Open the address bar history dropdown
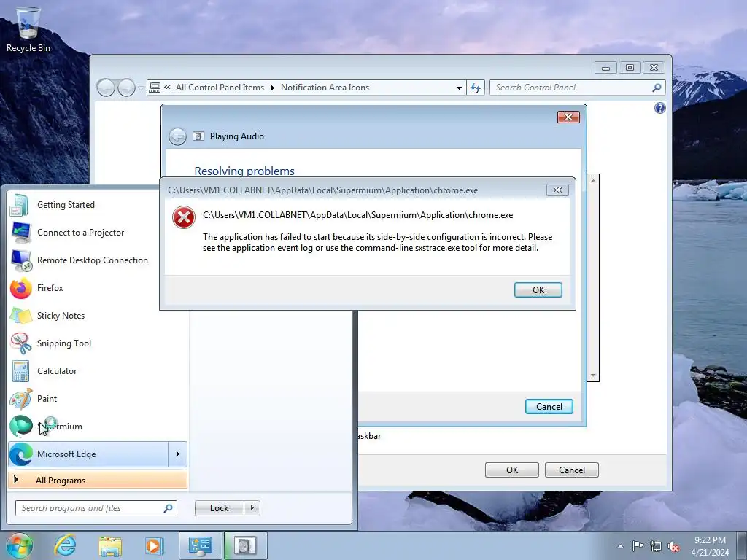Image resolution: width=747 pixels, height=560 pixels. [x=459, y=87]
